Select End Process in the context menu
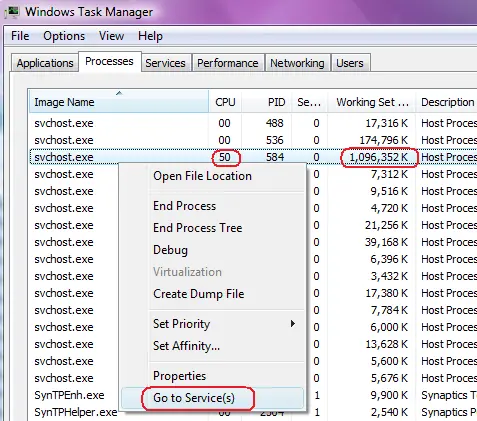 click(184, 206)
